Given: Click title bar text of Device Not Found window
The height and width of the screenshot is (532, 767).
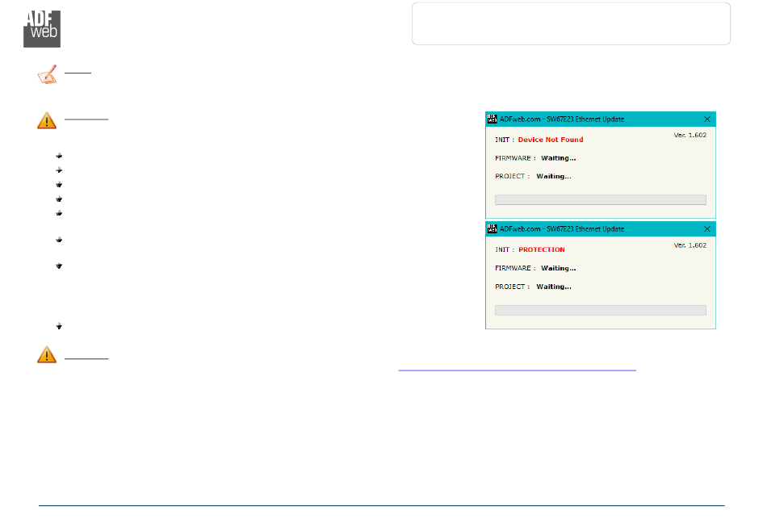Looking at the screenshot, I should 562,119.
